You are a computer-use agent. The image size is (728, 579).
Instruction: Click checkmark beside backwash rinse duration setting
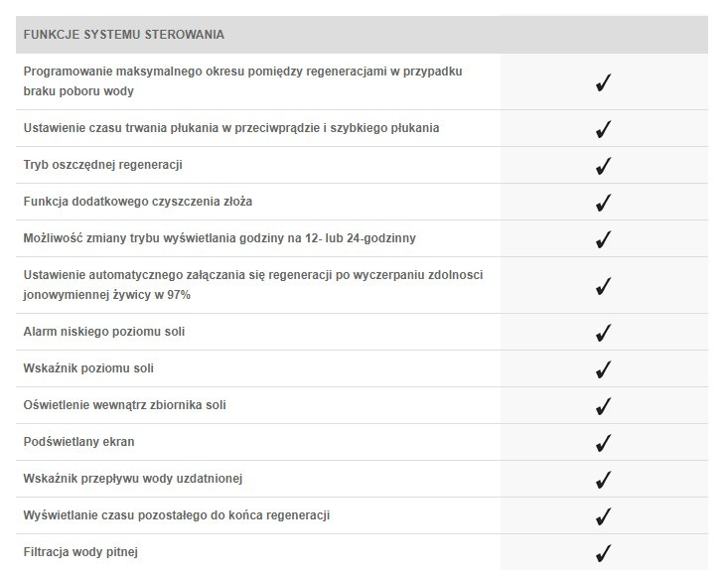(603, 129)
